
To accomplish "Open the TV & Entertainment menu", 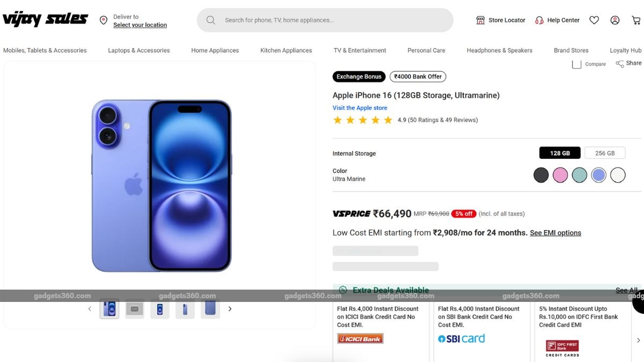I will [360, 50].
